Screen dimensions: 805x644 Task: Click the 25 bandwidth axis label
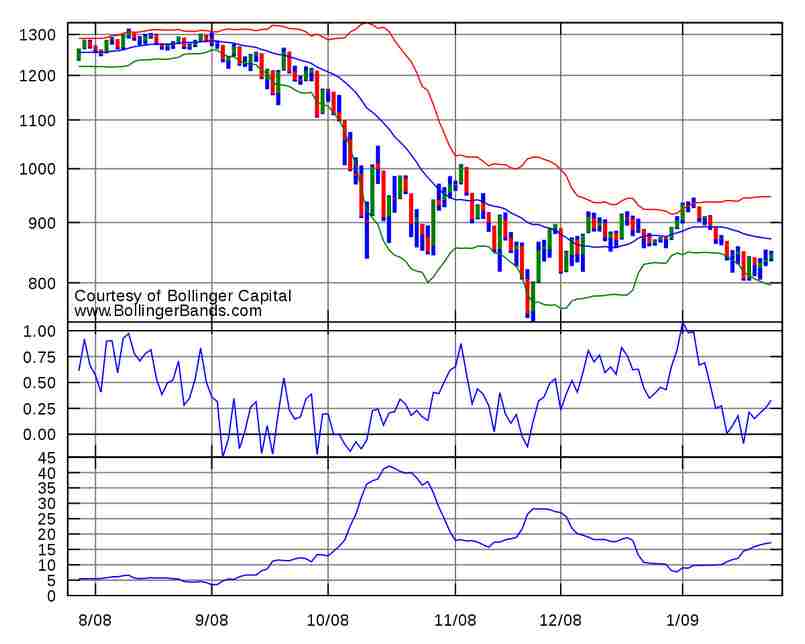click(47, 519)
